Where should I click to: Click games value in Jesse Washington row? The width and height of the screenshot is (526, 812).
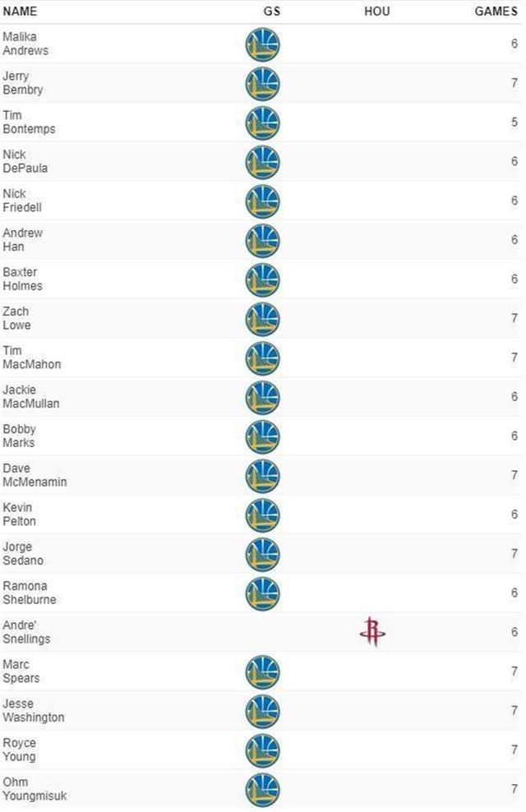coord(514,710)
